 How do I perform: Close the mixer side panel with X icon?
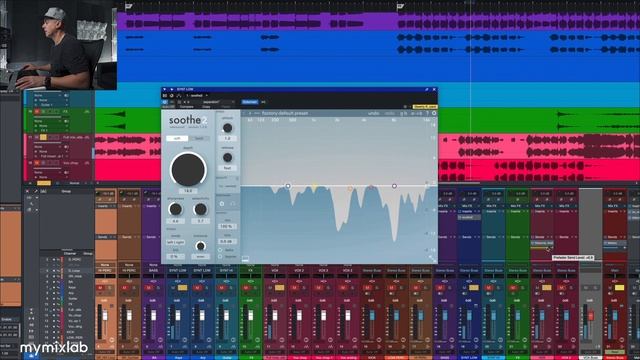(27, 191)
